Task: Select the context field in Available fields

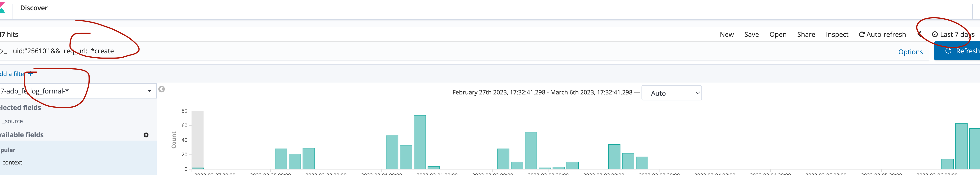Action: (x=12, y=163)
